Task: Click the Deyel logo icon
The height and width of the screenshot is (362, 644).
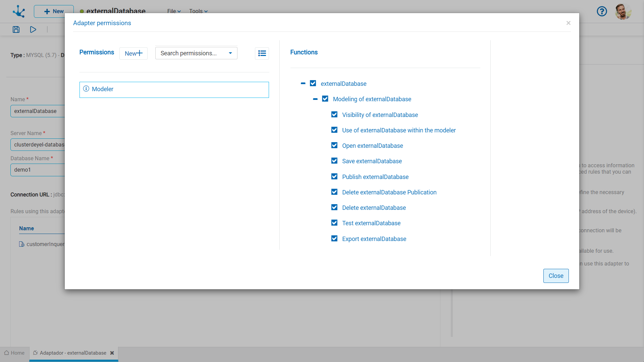Action: (19, 11)
